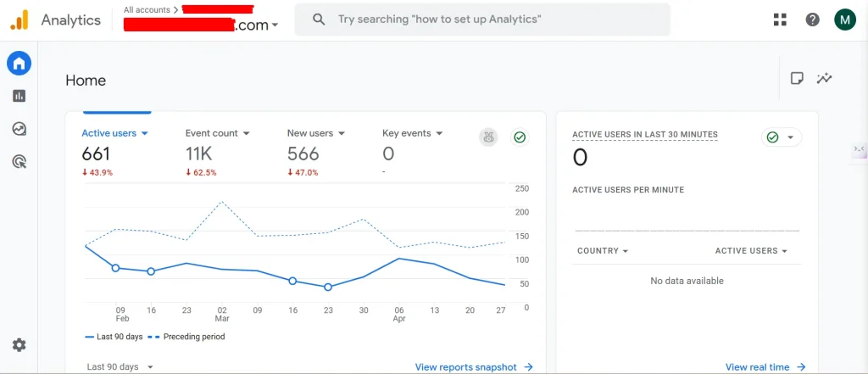Click chart data point at 23 Mar
This screenshot has width=868, height=374.
coord(328,287)
